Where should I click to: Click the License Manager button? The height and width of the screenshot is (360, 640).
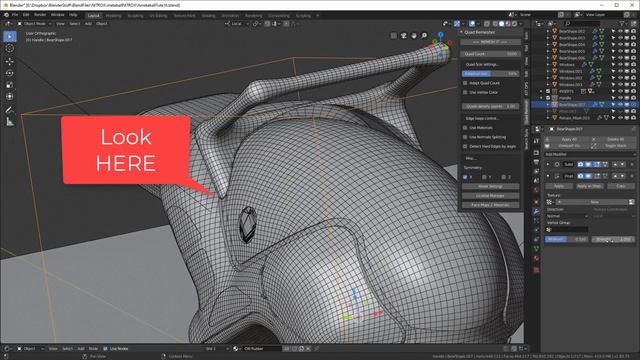coord(491,196)
